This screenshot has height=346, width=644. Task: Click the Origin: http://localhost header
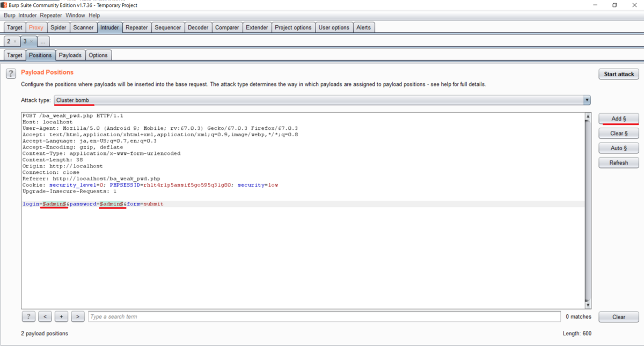coord(62,166)
